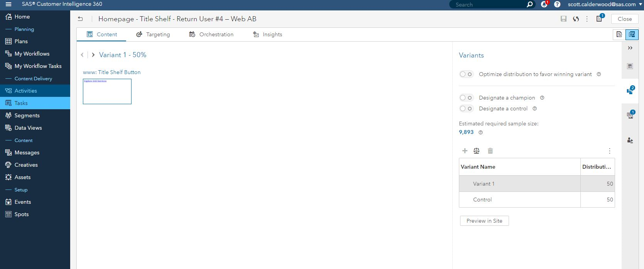Open the properties list icon in side rail

[630, 66]
